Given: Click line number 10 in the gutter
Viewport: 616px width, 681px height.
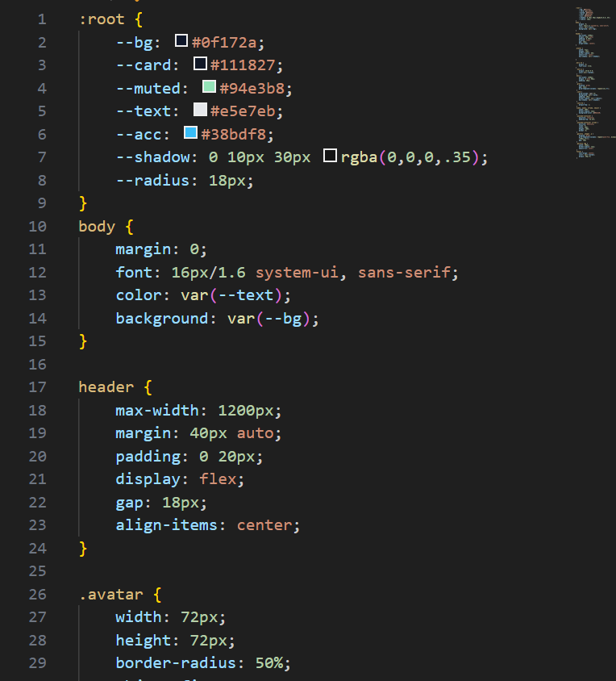Looking at the screenshot, I should click(x=38, y=226).
